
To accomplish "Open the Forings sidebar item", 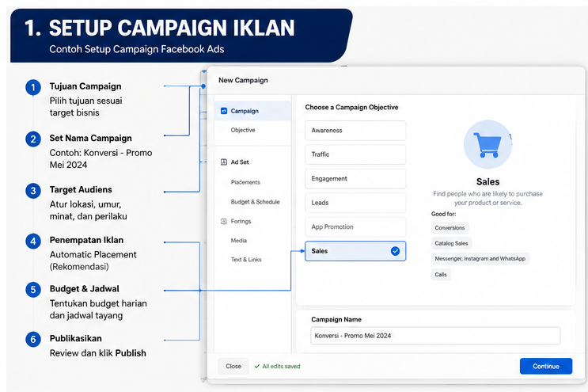I will (x=241, y=221).
